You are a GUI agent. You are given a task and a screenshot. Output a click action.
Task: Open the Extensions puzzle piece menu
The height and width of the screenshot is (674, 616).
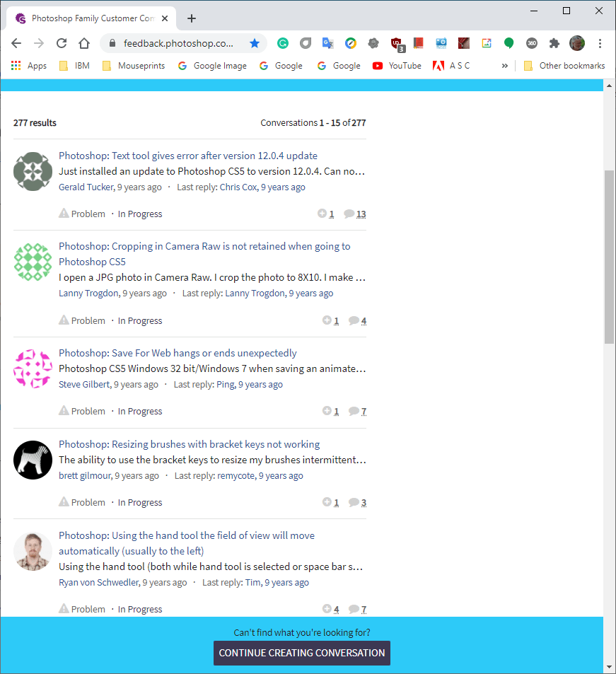pos(554,43)
